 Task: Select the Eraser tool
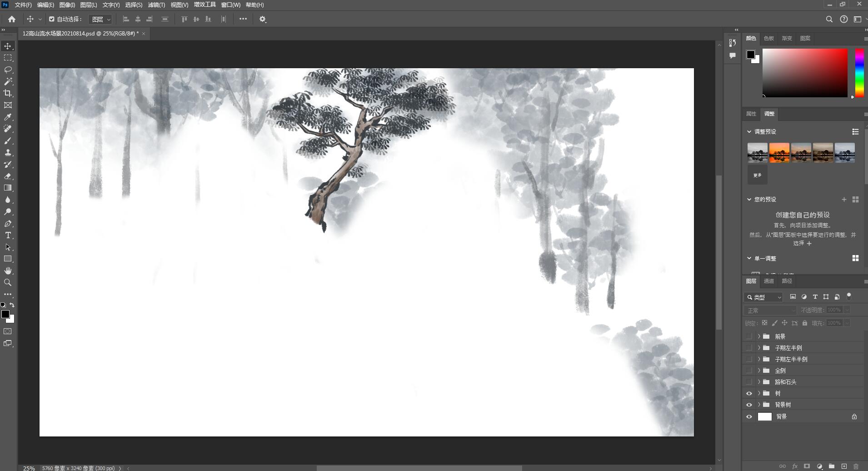(x=8, y=176)
